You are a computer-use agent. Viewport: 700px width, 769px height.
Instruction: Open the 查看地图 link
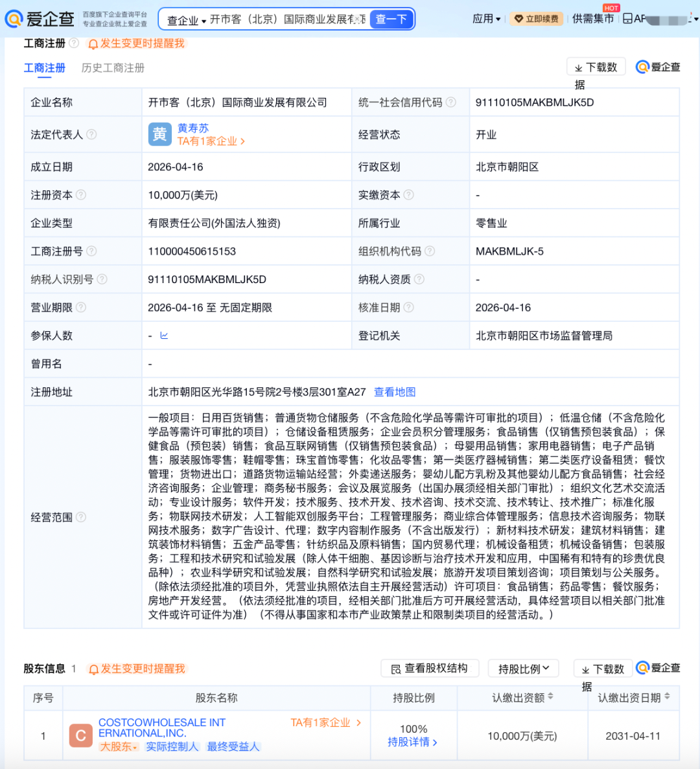click(x=395, y=392)
